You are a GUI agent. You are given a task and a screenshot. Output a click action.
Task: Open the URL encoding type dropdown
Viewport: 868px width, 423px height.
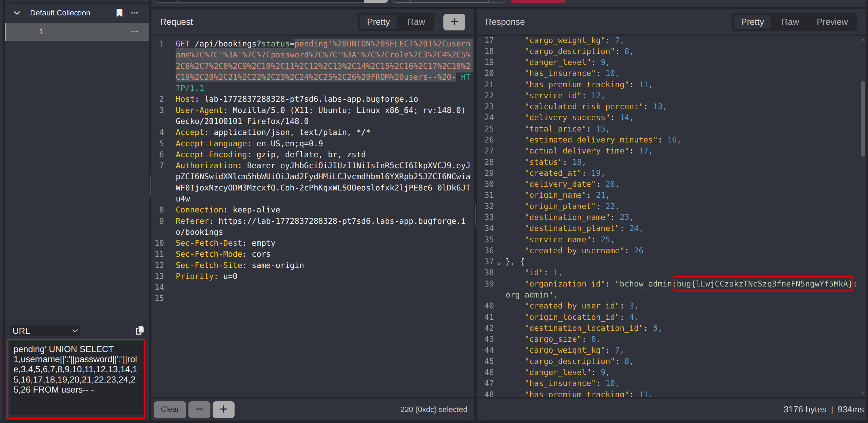pyautogui.click(x=45, y=330)
